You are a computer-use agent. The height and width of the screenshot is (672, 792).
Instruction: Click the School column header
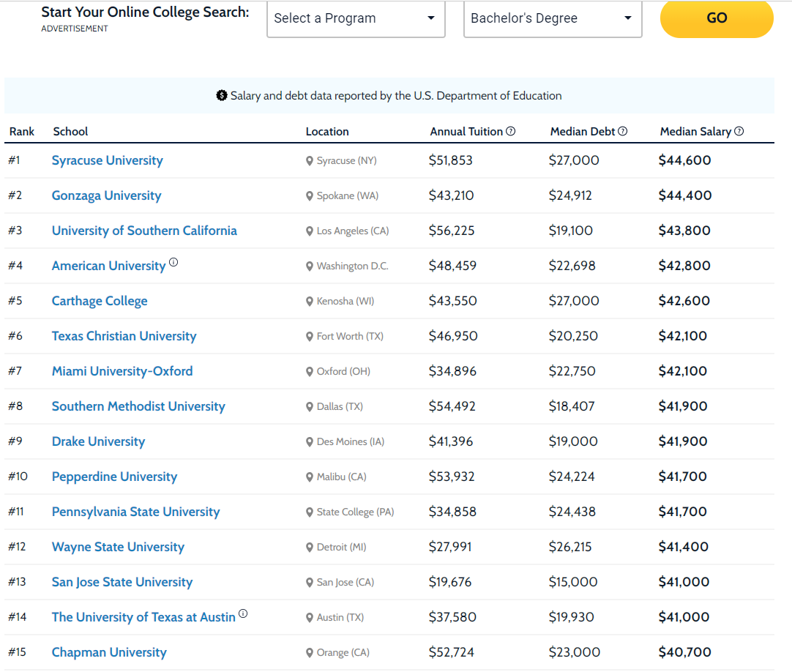click(x=71, y=131)
